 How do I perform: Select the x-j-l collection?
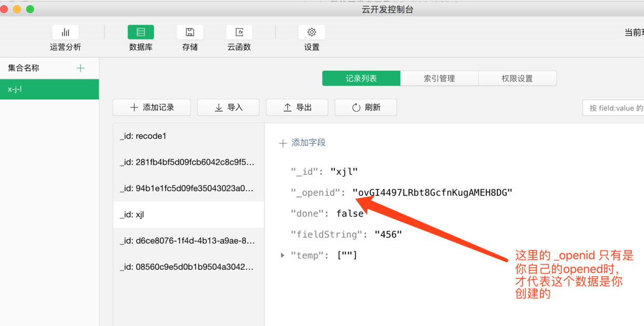(x=49, y=89)
